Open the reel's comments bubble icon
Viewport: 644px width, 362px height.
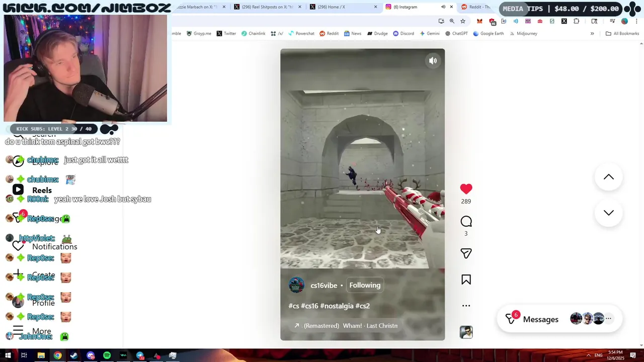coord(466,222)
